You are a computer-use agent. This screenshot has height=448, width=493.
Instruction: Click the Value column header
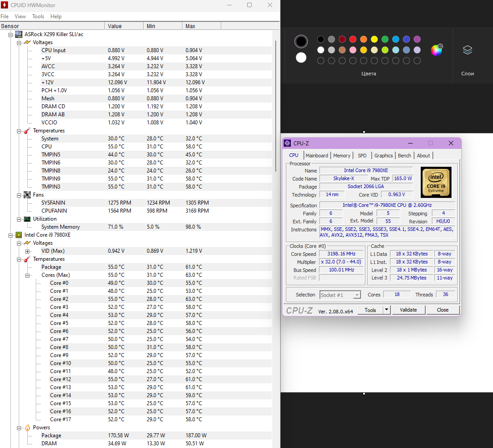(x=124, y=26)
